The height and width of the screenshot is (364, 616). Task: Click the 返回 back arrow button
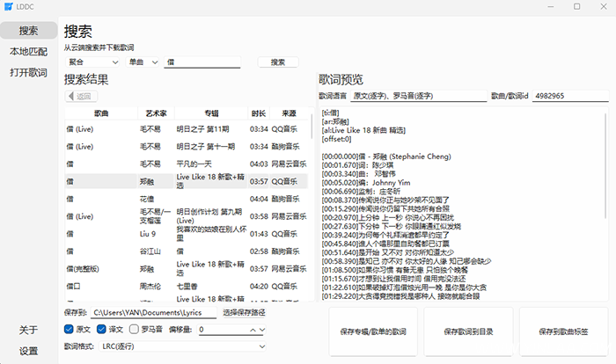tap(79, 97)
